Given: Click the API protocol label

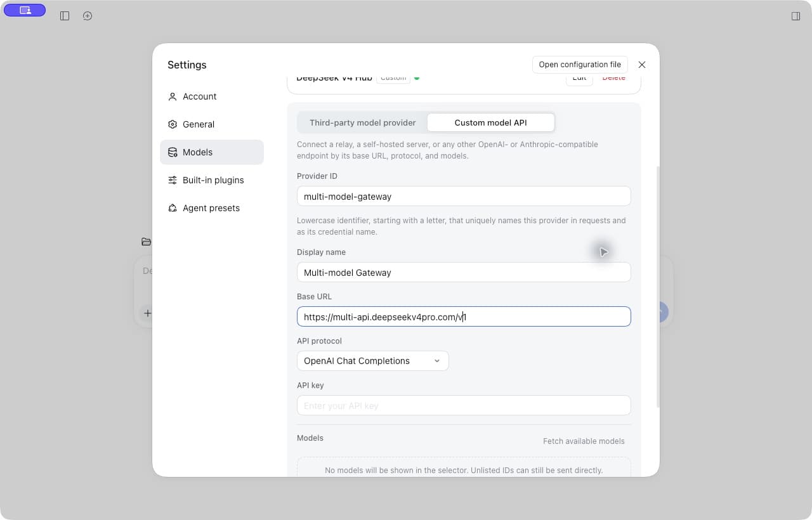Looking at the screenshot, I should coord(319,341).
